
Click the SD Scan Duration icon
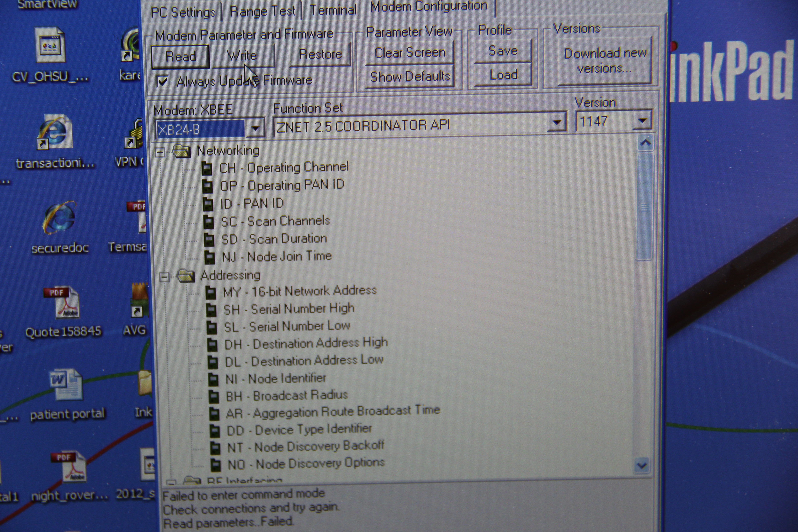(209, 240)
